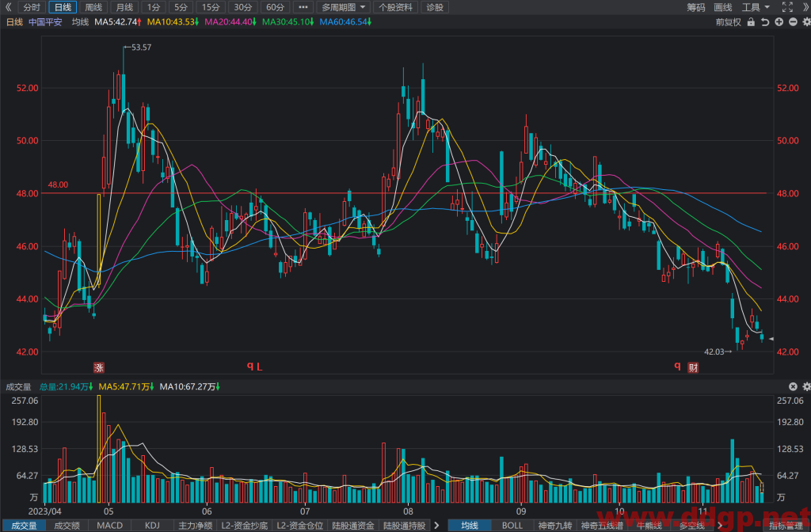Select the KDJ indicator tab
The height and width of the screenshot is (532, 811).
point(152,526)
